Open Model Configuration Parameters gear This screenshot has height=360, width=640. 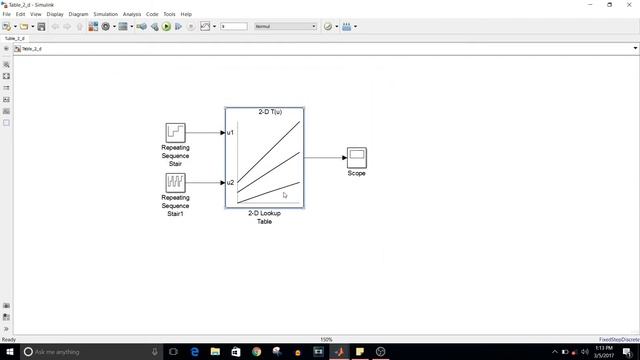(106, 27)
